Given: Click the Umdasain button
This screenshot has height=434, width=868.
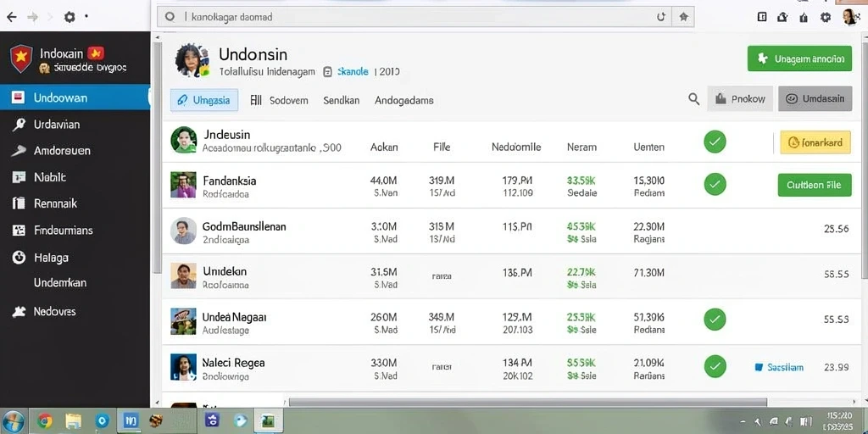Looking at the screenshot, I should (815, 98).
